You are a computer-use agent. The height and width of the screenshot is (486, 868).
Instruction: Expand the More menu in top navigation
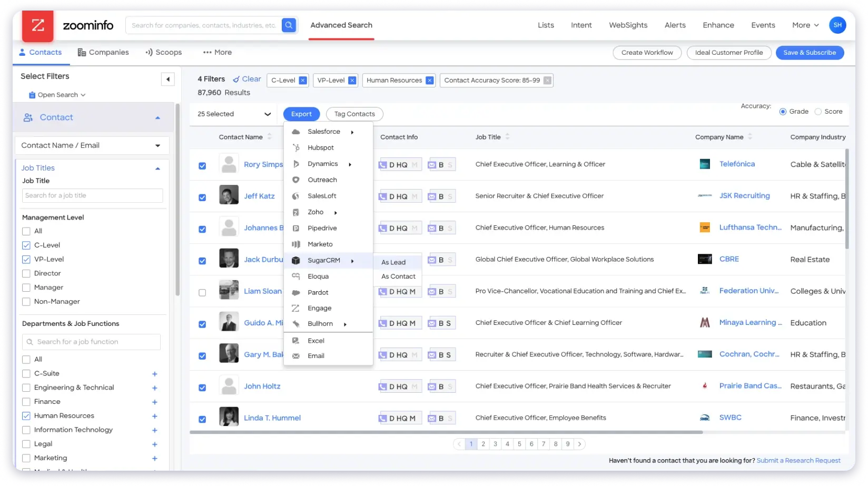(x=805, y=25)
